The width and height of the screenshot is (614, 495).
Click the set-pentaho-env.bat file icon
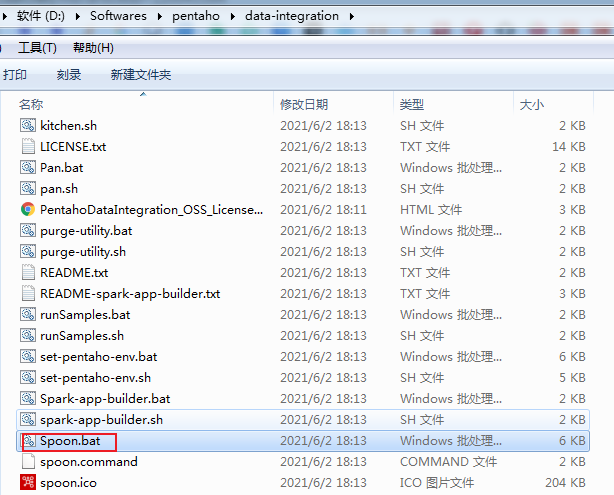click(28, 356)
